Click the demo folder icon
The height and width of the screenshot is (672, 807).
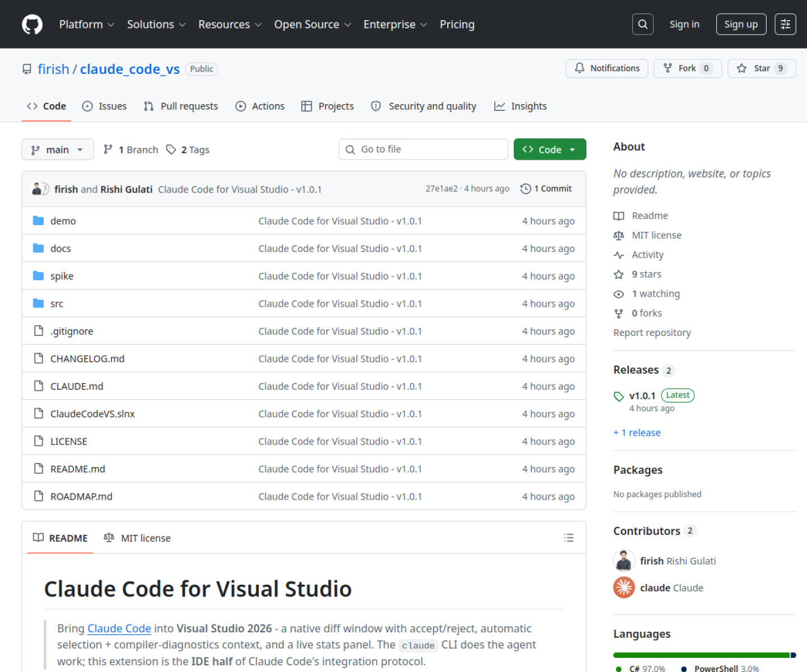click(x=38, y=221)
